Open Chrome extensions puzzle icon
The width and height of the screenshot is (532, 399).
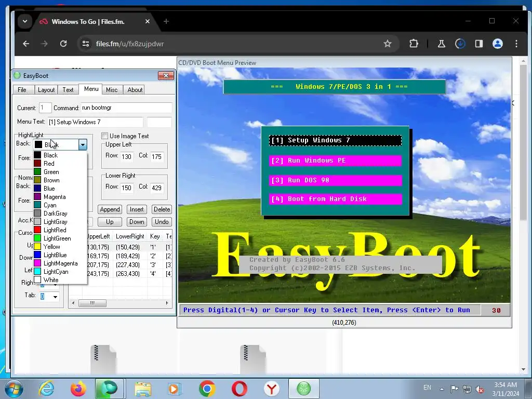coord(414,44)
